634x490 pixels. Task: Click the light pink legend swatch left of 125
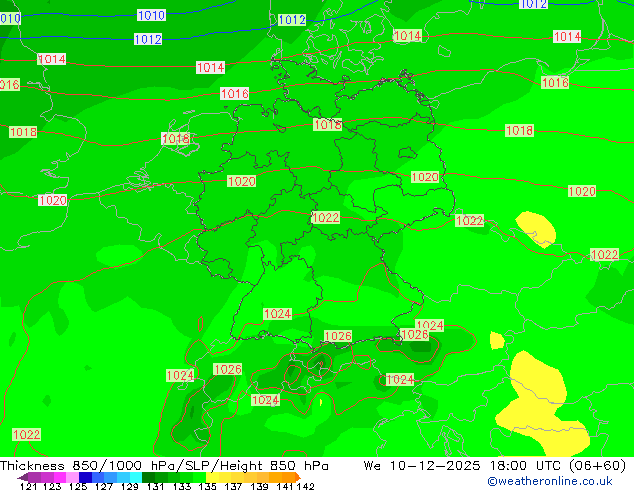pyautogui.click(x=72, y=477)
